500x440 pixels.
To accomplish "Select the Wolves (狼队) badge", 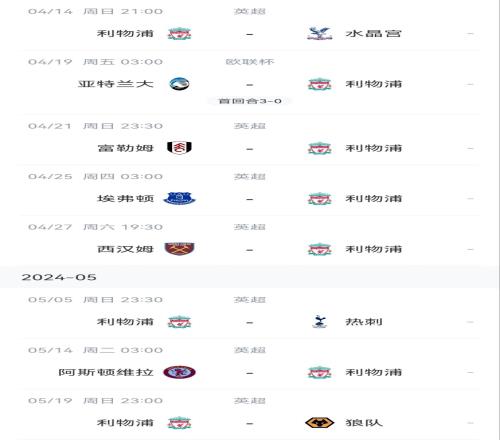I will tap(319, 423).
